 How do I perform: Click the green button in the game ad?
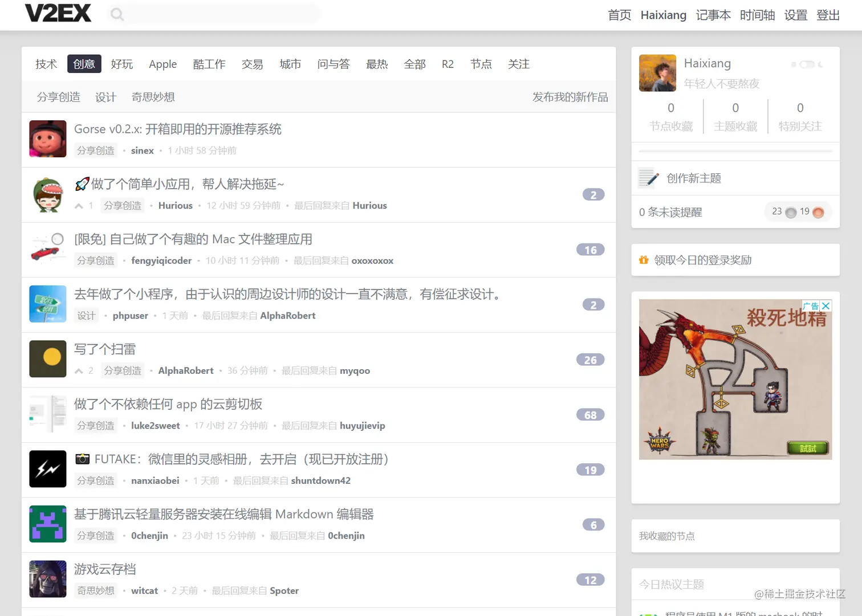click(x=808, y=448)
